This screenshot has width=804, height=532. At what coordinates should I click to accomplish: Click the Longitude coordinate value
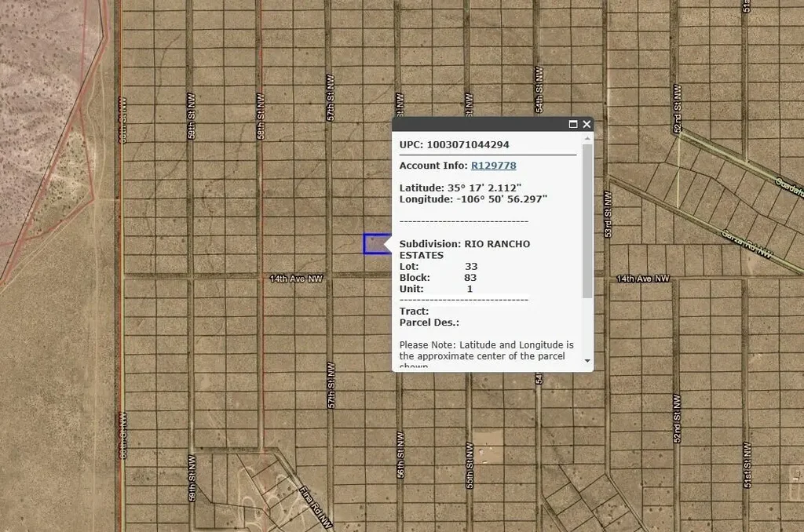click(x=502, y=199)
